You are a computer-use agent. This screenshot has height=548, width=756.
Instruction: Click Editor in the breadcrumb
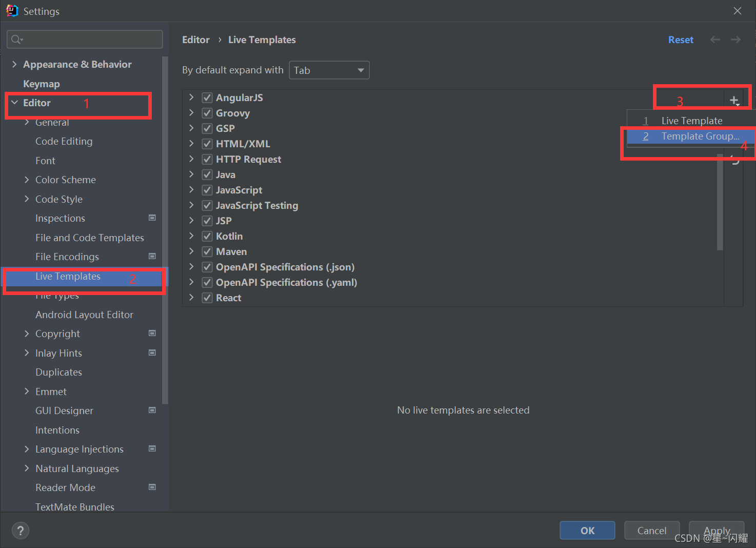[196, 40]
